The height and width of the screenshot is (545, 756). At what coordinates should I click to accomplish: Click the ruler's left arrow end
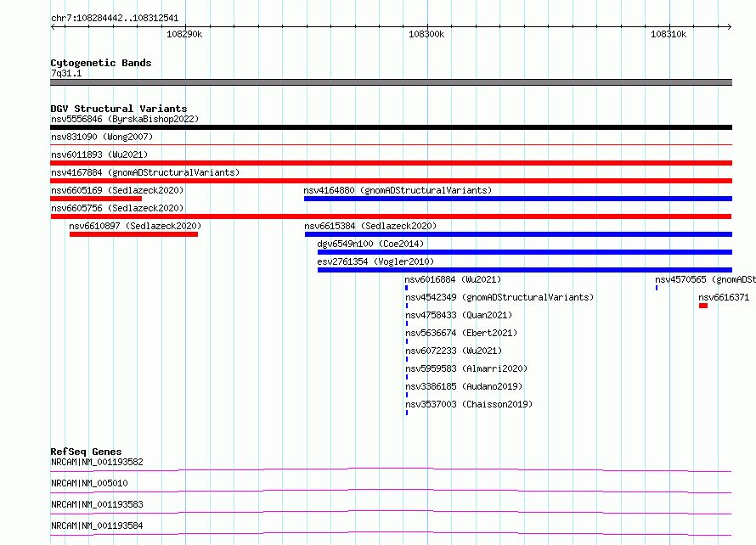pos(53,26)
